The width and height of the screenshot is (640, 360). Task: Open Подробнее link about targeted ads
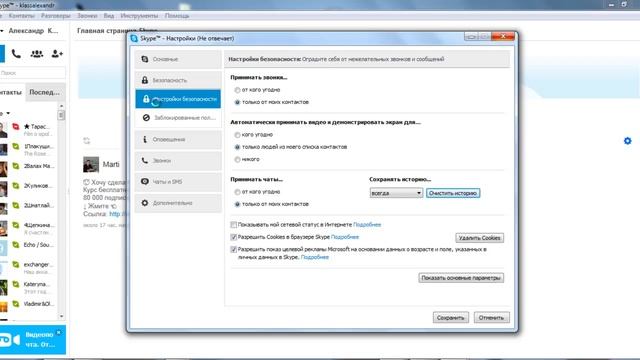[315, 257]
